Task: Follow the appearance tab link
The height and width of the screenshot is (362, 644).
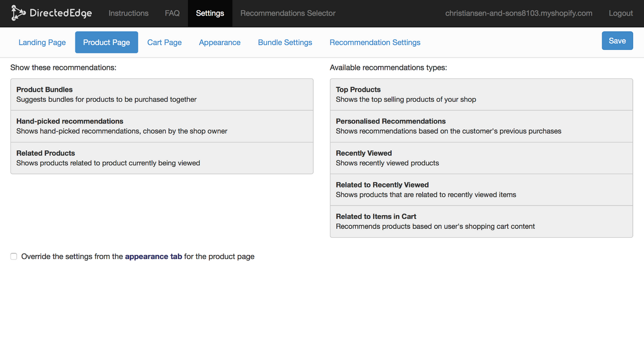Action: tap(153, 256)
